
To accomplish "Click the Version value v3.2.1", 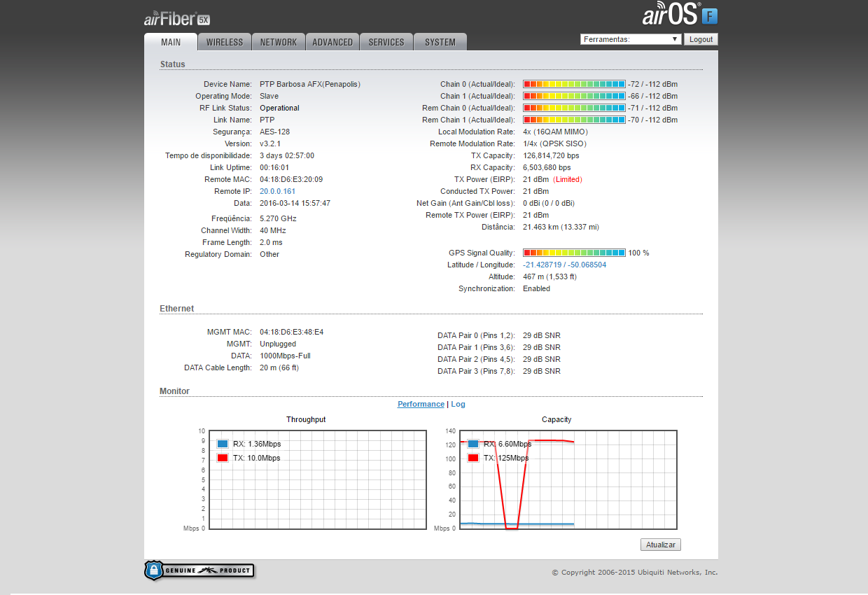I will [x=270, y=143].
